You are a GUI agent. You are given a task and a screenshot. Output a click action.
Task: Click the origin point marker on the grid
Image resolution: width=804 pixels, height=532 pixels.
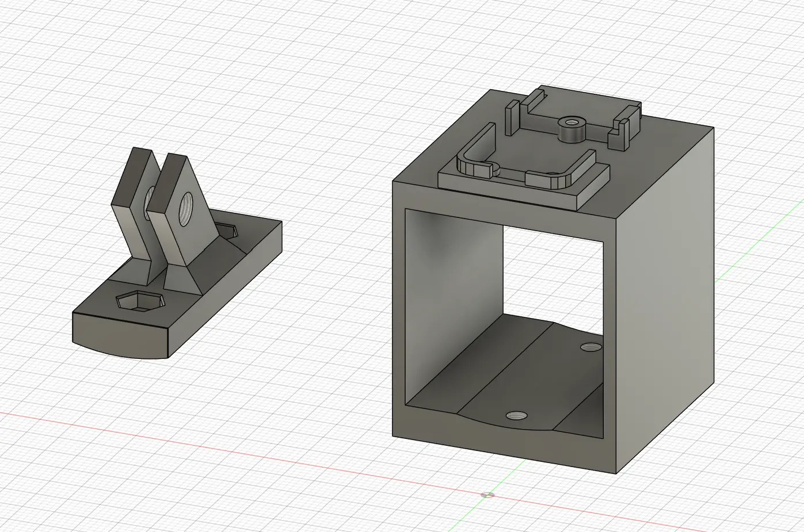click(x=487, y=495)
